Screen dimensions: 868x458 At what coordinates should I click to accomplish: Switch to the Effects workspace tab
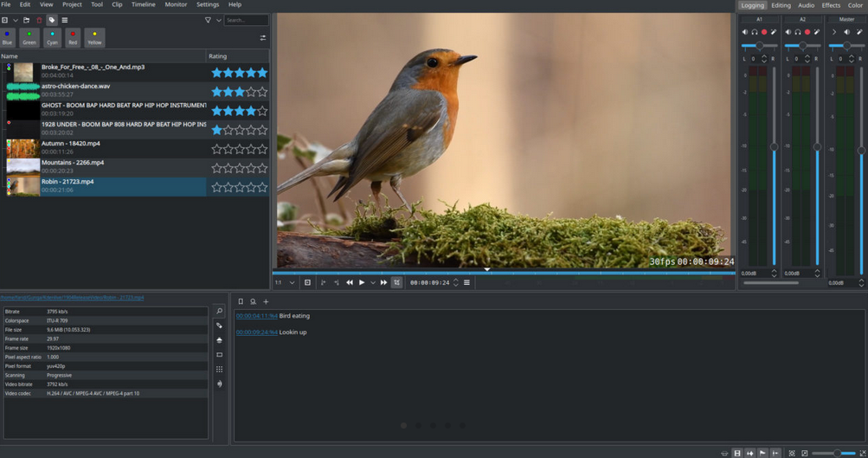click(x=831, y=5)
